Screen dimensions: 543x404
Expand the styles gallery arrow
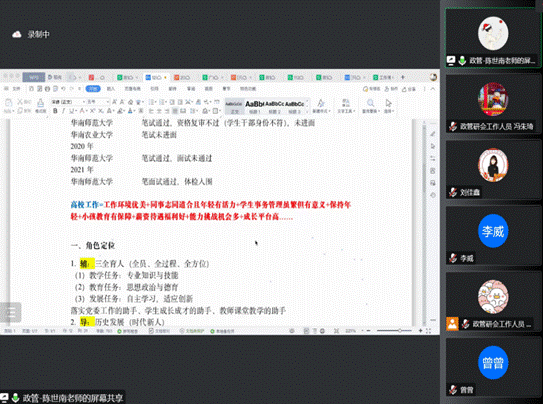coord(307,111)
